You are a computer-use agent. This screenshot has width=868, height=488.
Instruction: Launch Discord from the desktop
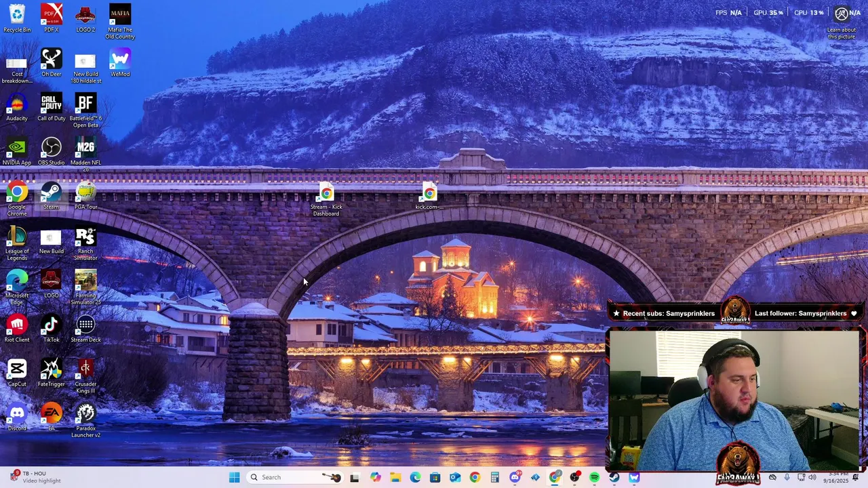(17, 417)
